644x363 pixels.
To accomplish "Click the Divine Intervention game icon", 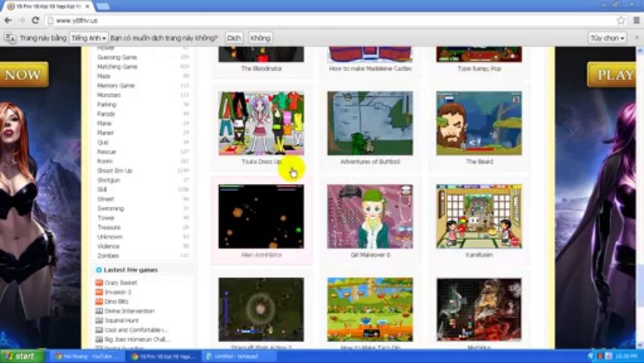I will tap(99, 311).
